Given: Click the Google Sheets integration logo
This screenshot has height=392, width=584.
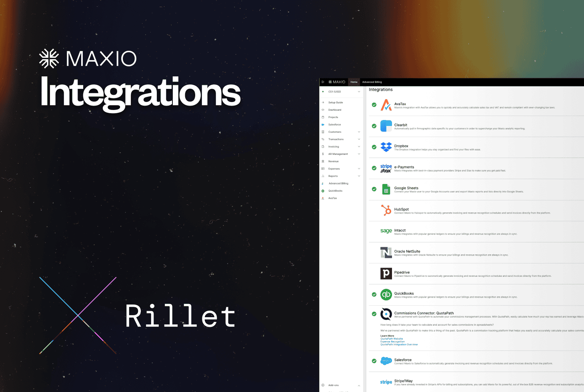Looking at the screenshot, I should click(386, 189).
